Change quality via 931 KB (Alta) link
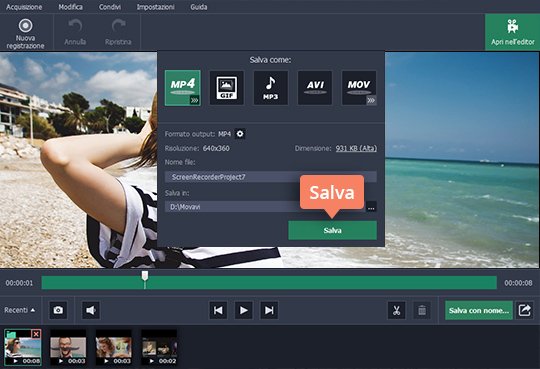The image size is (540, 369). [356, 148]
